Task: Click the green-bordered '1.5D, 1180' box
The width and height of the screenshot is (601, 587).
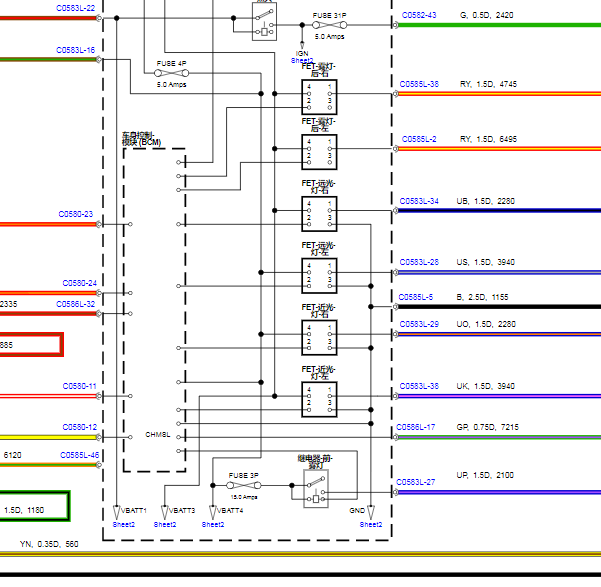Action: pos(35,506)
